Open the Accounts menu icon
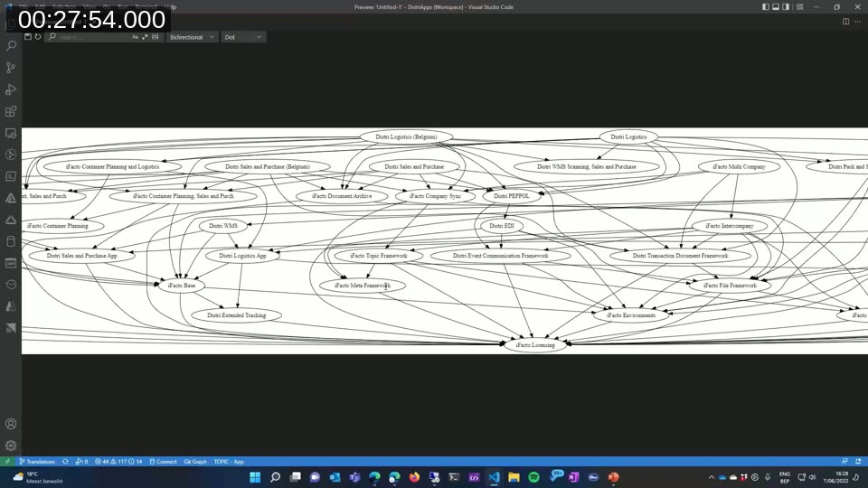 11,424
